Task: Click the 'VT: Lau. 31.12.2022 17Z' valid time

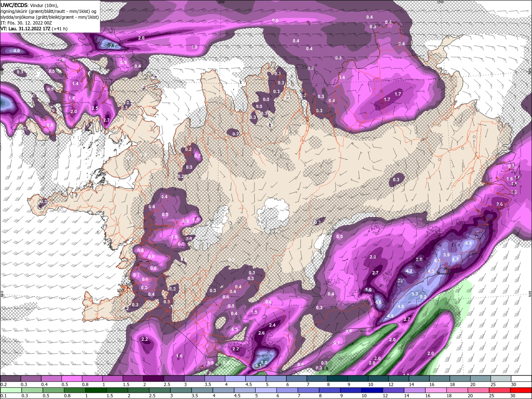Action: click(25, 29)
